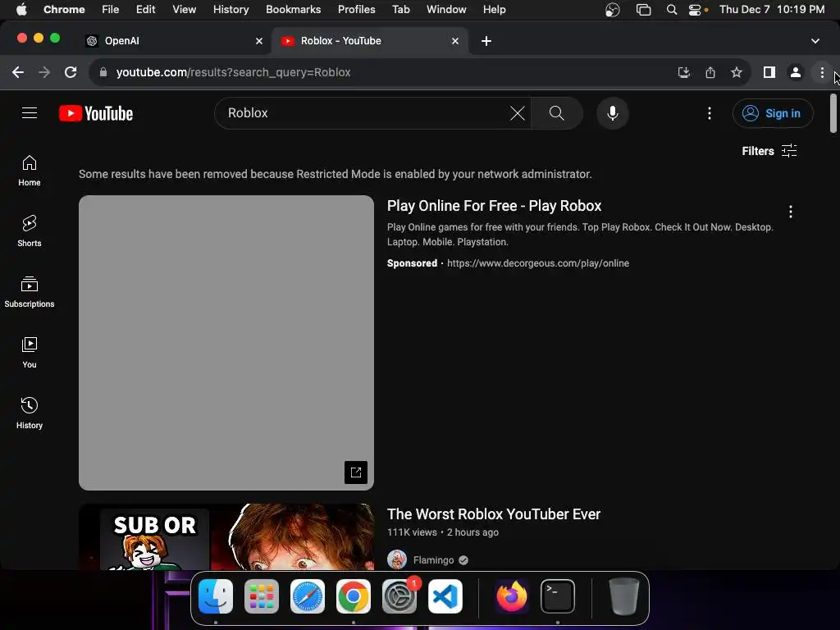Image resolution: width=840 pixels, height=630 pixels.
Task: Open the Bookmarks menu
Action: point(293,9)
